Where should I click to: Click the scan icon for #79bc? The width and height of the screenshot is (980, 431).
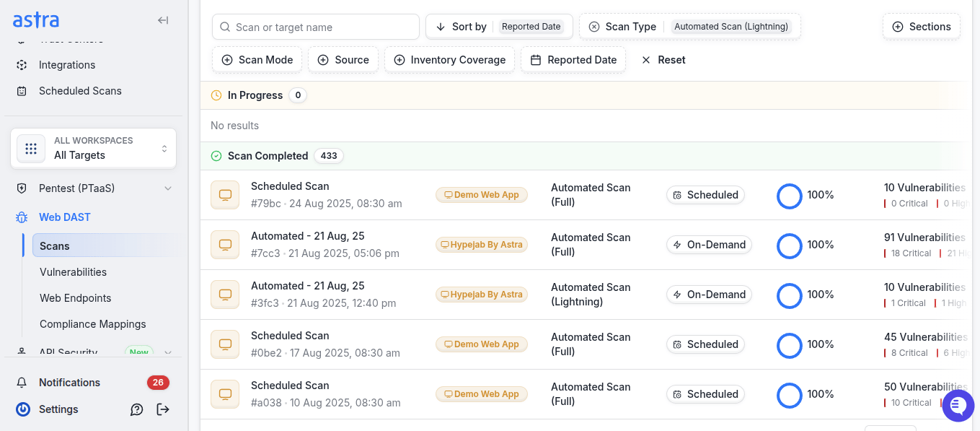tap(225, 195)
